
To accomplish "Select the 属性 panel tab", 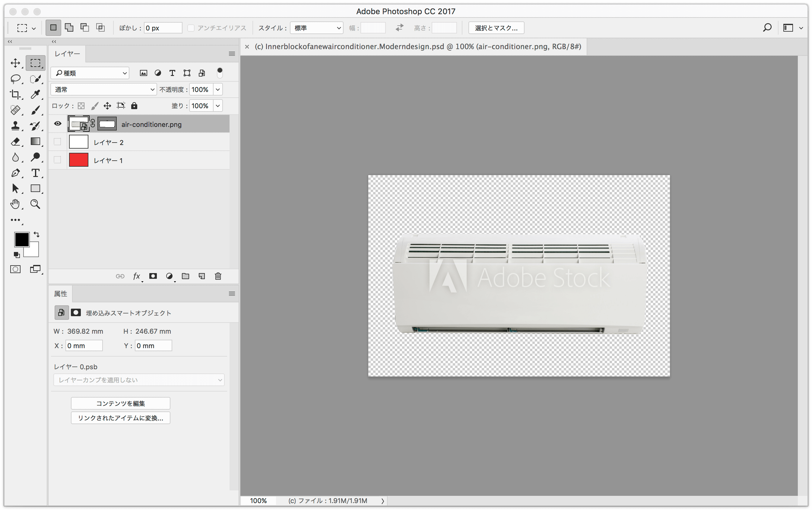I will tap(61, 294).
